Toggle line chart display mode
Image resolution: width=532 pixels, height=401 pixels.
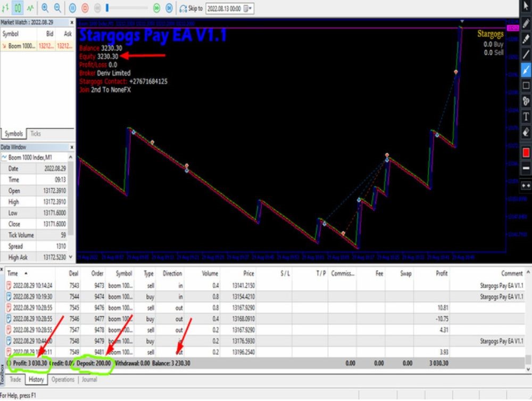tap(30, 7)
